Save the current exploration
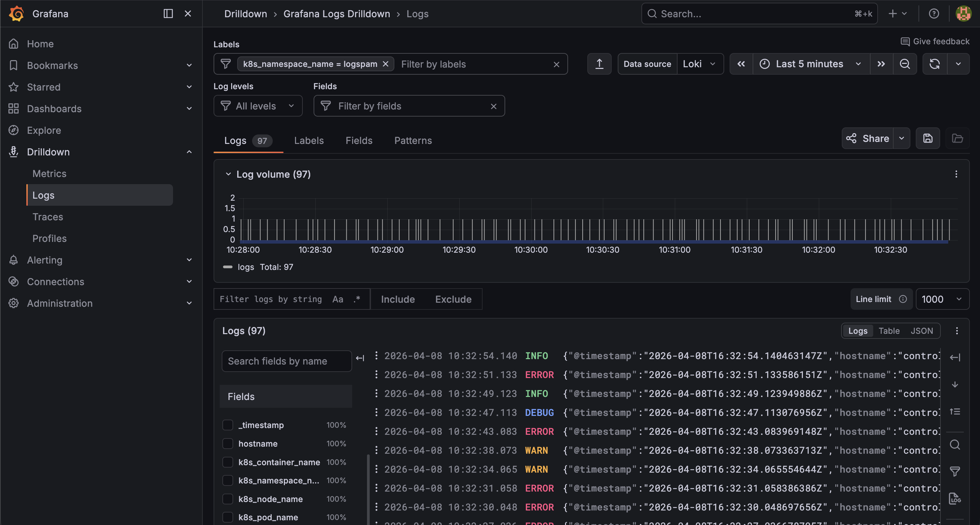Viewport: 980px width, 525px height. [928, 138]
